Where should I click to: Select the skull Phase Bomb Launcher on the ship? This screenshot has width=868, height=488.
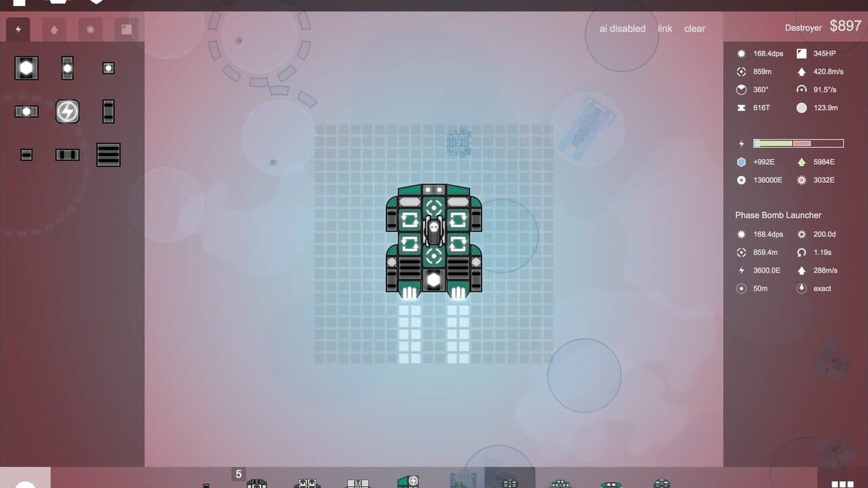(434, 232)
